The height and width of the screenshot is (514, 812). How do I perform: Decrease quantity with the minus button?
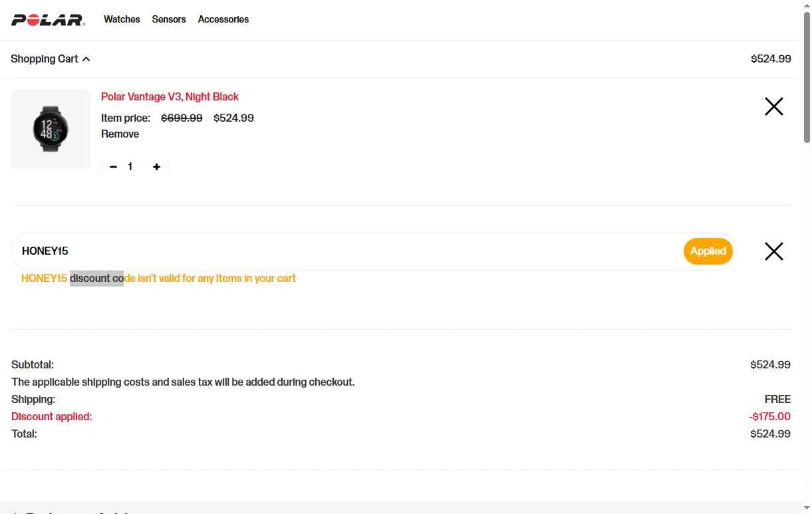click(x=113, y=167)
